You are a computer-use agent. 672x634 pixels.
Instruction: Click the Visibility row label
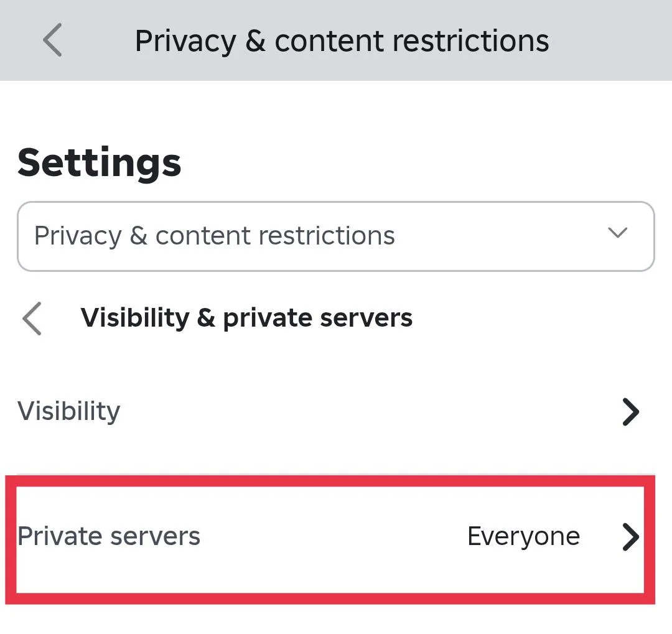[69, 411]
